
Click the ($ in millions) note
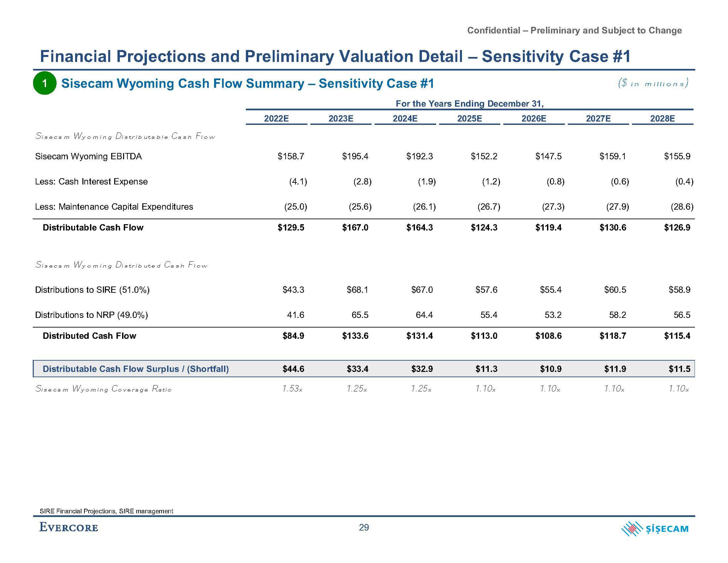tap(653, 83)
